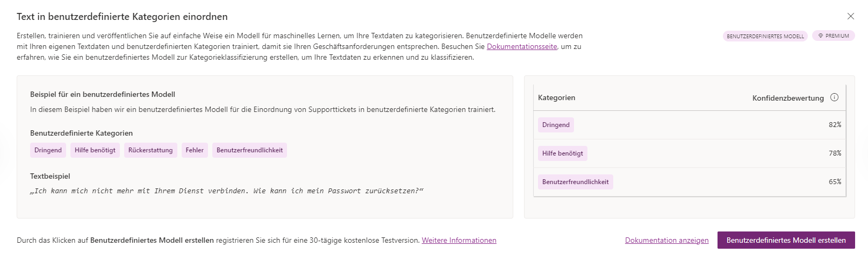Image resolution: width=868 pixels, height=260 pixels.
Task: Click the Kategorien column header
Action: (556, 98)
